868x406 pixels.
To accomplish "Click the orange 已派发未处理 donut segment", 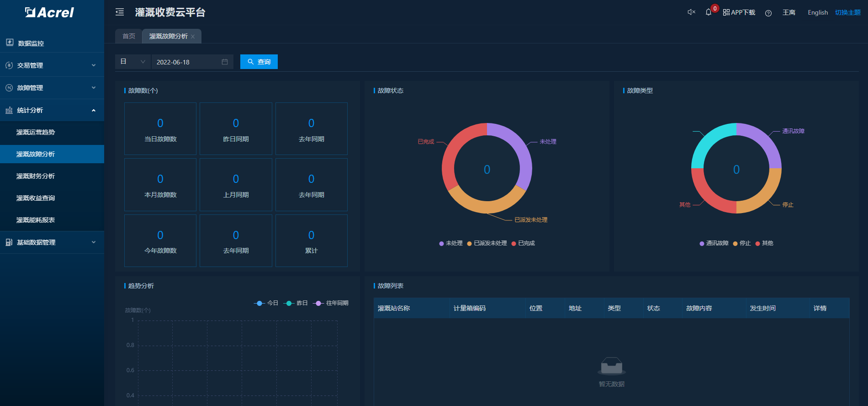I will [487, 207].
